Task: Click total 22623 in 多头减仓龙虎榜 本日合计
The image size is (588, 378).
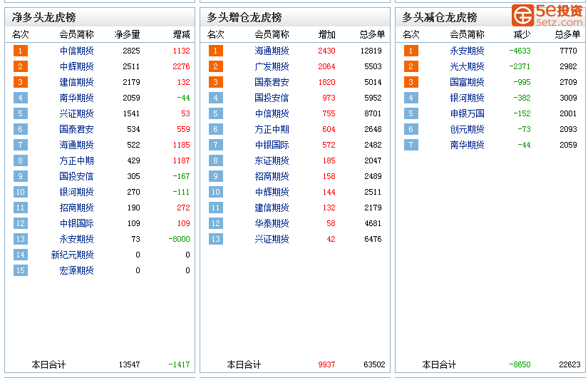Action: 569,364
